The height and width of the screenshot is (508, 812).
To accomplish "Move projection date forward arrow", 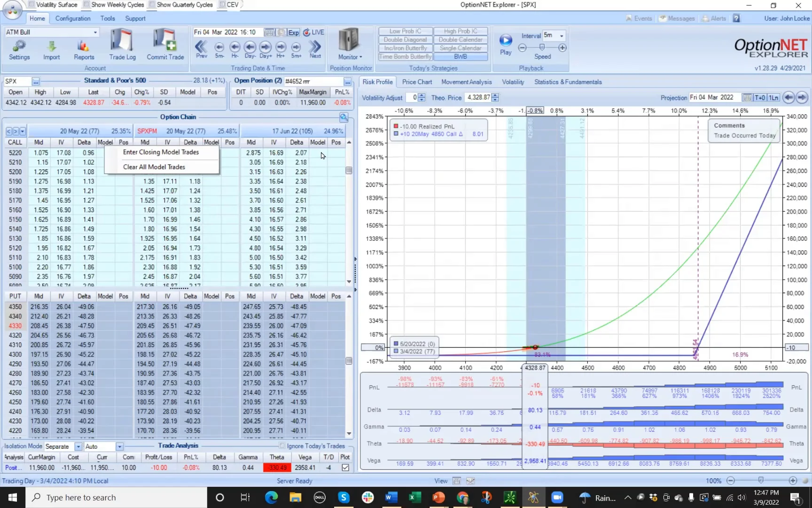I will point(802,97).
